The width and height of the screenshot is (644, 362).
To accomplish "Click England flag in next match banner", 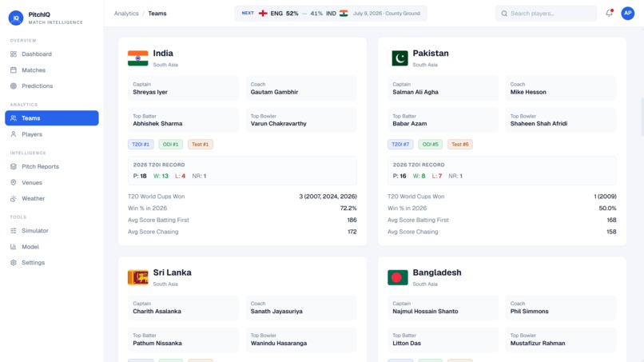I will (263, 14).
